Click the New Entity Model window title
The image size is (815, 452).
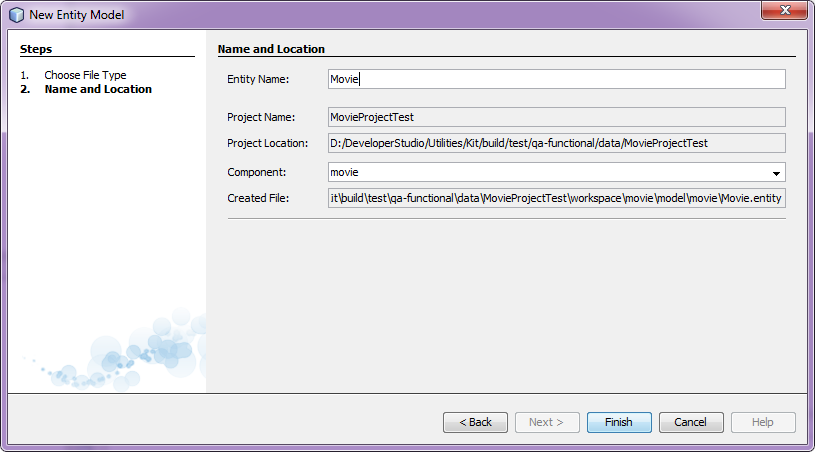pyautogui.click(x=76, y=15)
